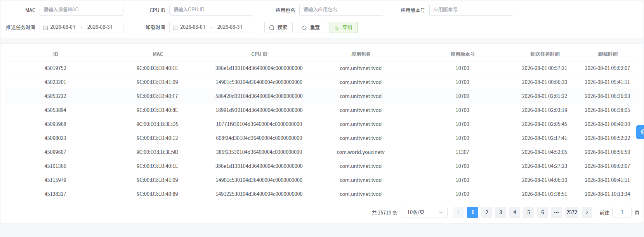Open the 10条/页 page size dropdown
Screen dimensions: 644x237
[425, 212]
